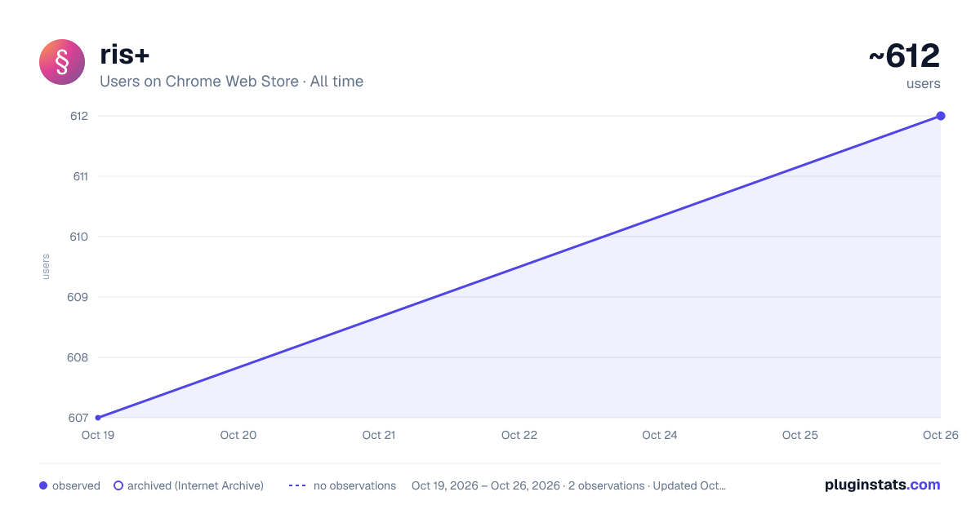Select subtitle 'Users on Chrome Web Store · All time'
The width and height of the screenshot is (980, 514).
coord(231,82)
